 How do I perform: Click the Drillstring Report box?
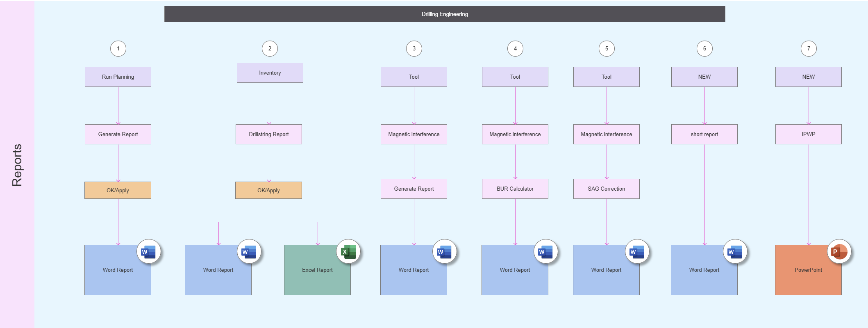269,134
